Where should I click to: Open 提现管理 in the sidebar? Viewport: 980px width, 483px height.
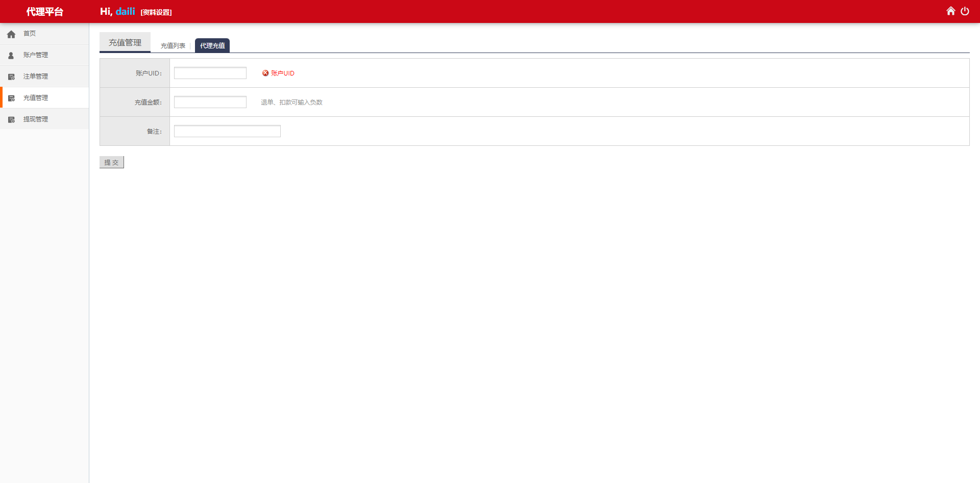point(44,119)
